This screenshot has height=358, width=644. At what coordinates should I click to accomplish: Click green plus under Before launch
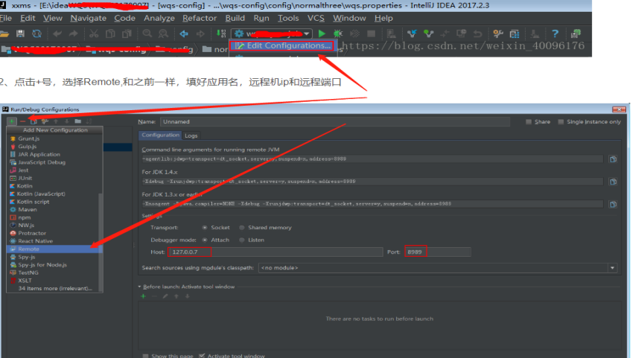click(x=144, y=296)
